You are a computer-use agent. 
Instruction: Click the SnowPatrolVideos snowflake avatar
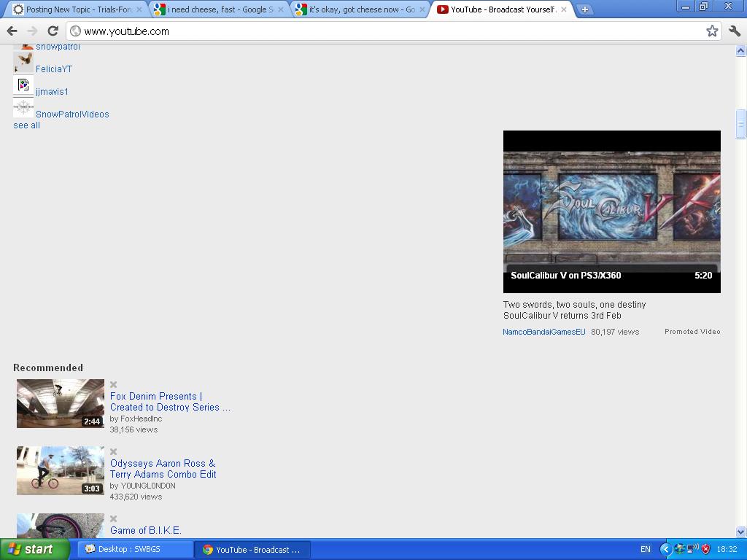pos(23,108)
